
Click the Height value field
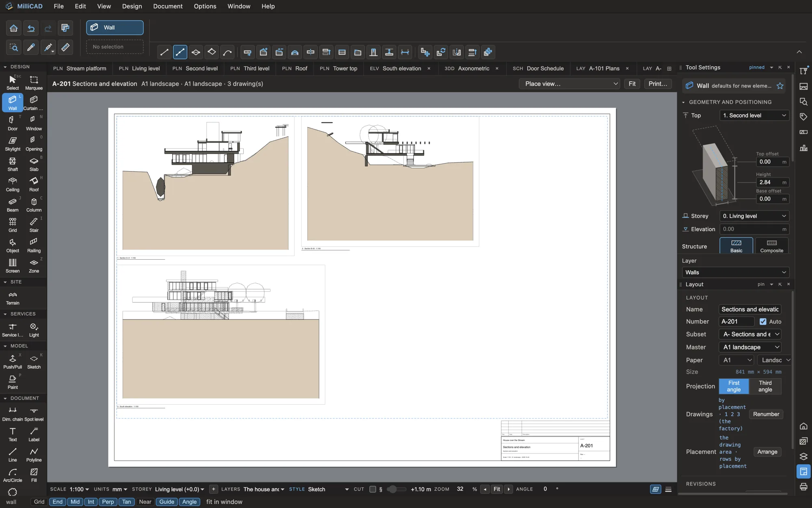point(772,182)
